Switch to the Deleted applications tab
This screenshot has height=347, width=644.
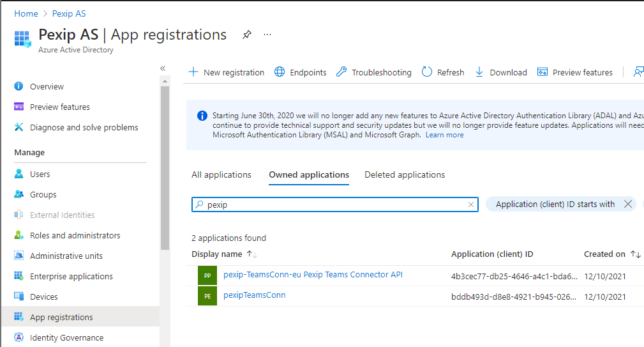[405, 174]
